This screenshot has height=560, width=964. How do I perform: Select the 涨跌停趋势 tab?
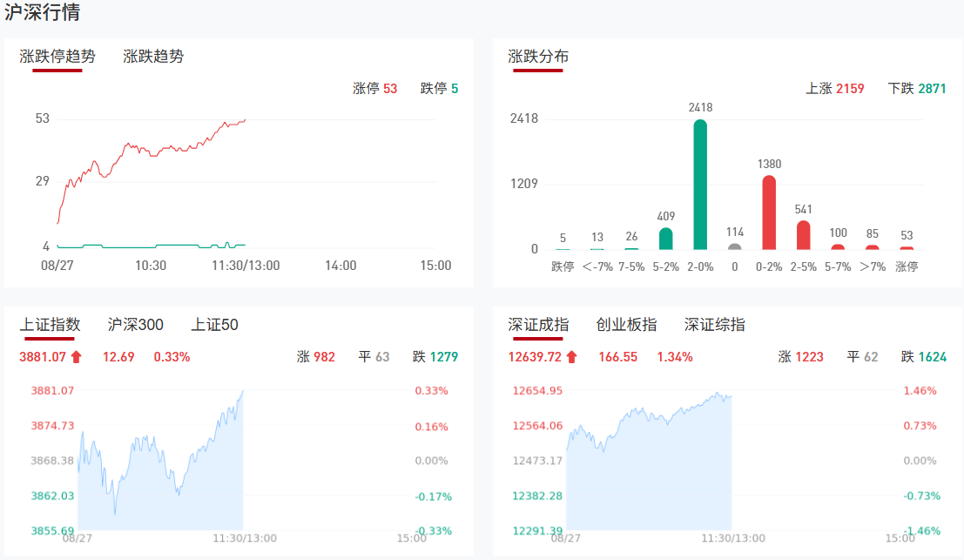click(x=57, y=57)
